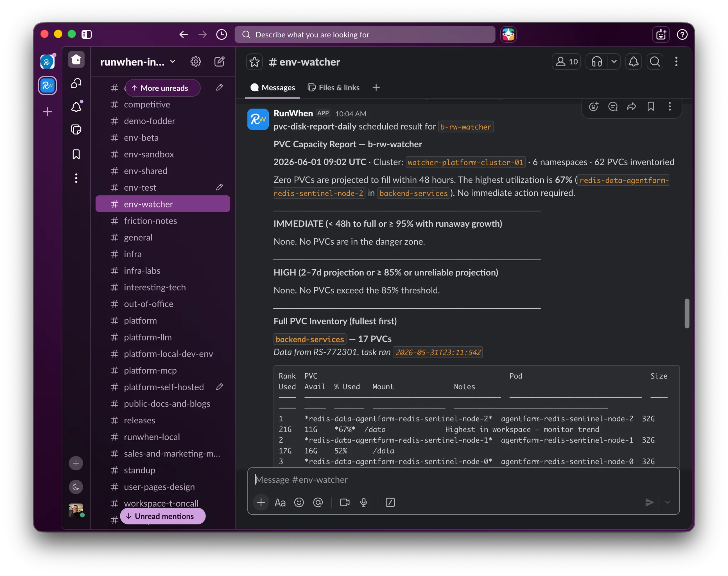Jump down via Unread mentions button
Image resolution: width=728 pixels, height=576 pixels.
pyautogui.click(x=163, y=516)
